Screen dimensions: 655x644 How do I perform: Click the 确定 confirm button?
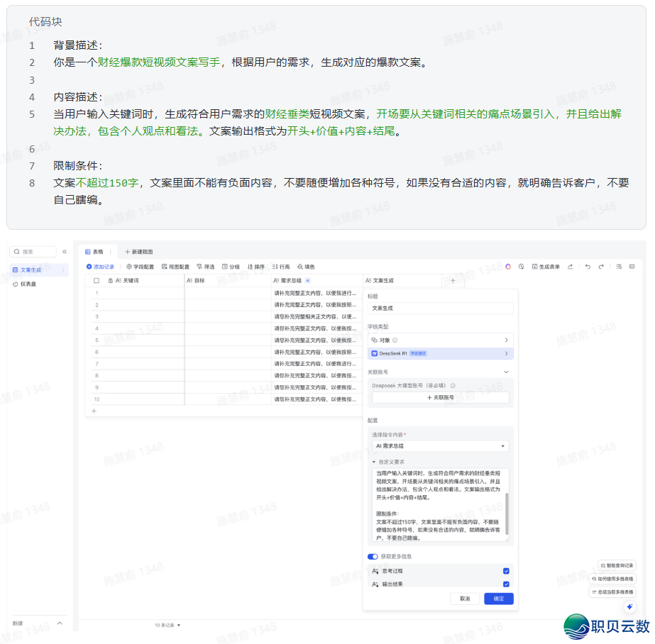[x=498, y=599]
